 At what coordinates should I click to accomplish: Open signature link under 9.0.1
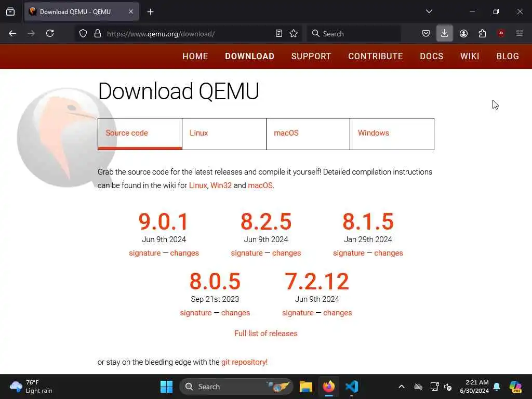tap(145, 253)
